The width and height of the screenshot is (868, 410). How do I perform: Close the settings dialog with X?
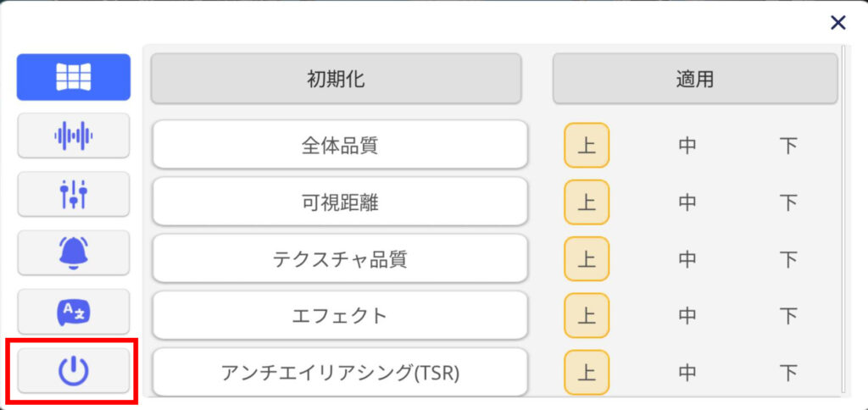(838, 23)
